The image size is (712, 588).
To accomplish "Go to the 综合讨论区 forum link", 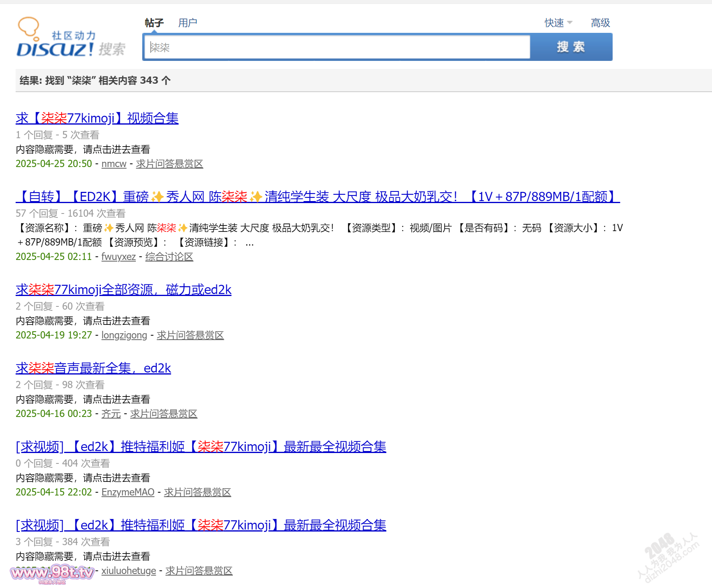I will [x=169, y=257].
